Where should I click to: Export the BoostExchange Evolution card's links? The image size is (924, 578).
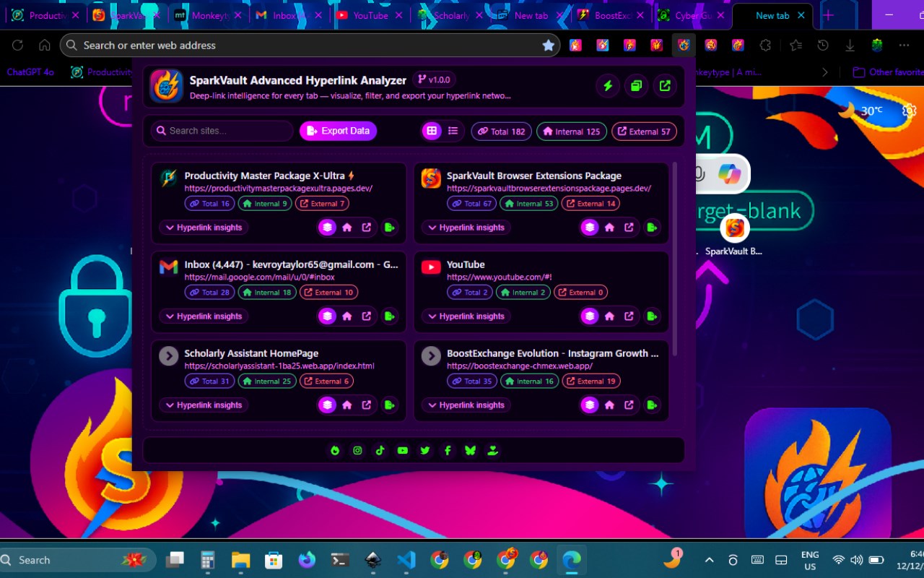click(652, 405)
